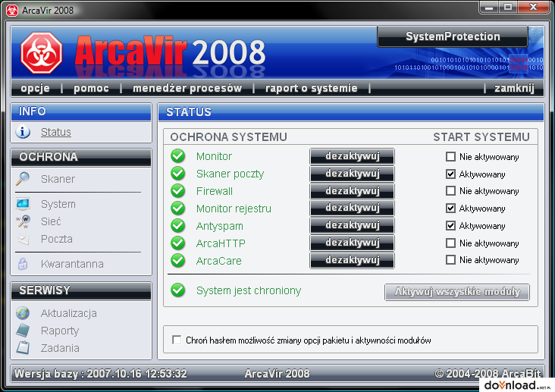Click the network Sieć icon
This screenshot has width=555, height=392.
(x=23, y=221)
